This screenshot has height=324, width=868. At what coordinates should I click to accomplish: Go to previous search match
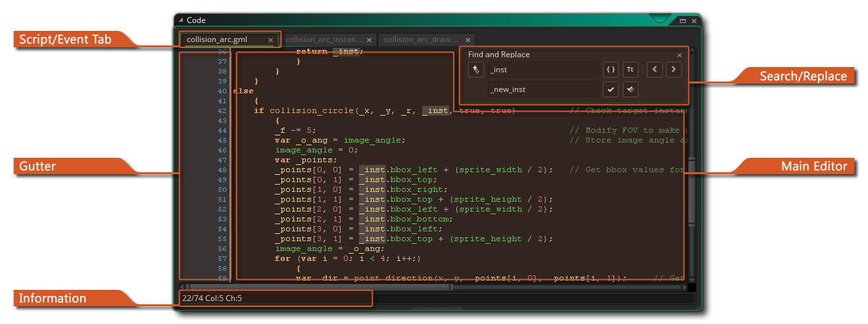[654, 70]
